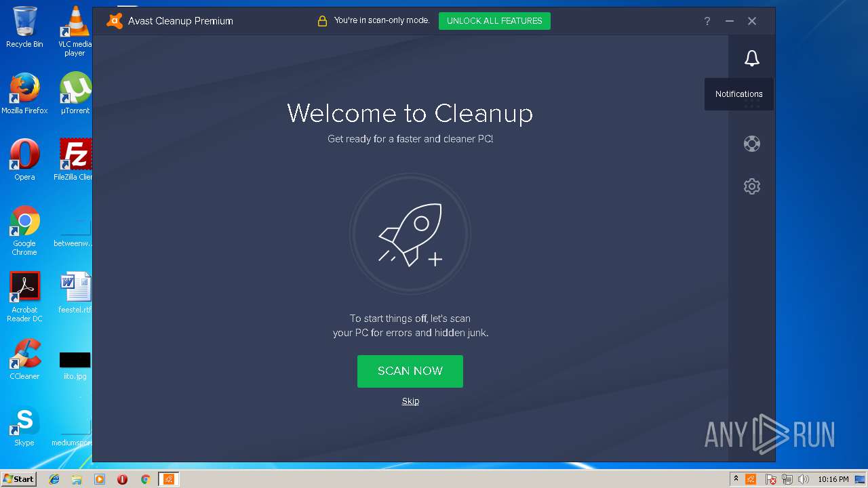Click 'Get ready for a faster and cleaner PC!' text
The height and width of the screenshot is (488, 868).
coord(410,139)
